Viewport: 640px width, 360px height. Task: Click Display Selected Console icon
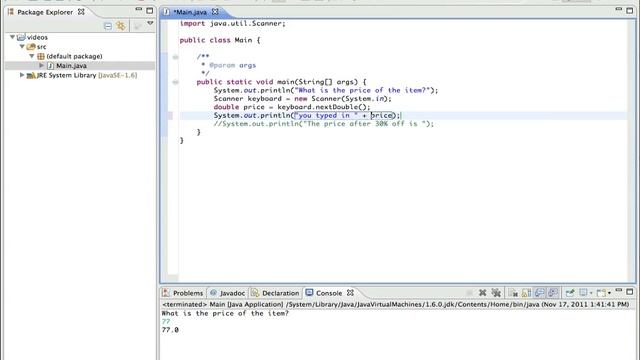583,293
